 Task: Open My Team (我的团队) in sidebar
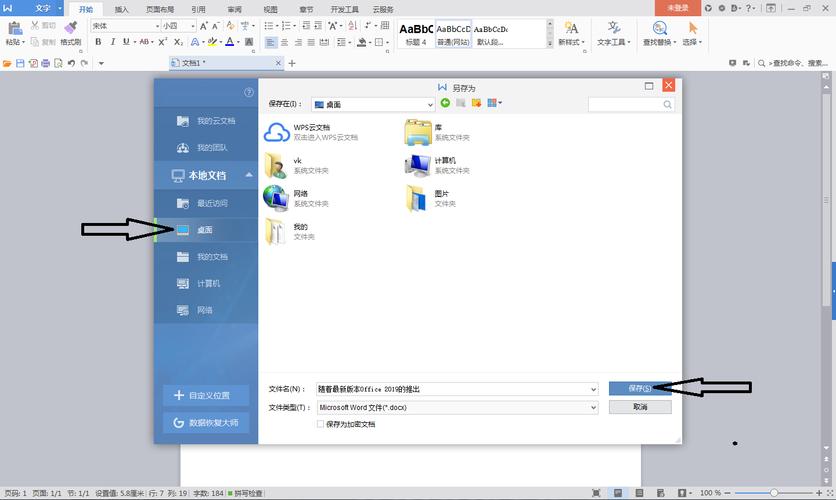tap(206, 148)
